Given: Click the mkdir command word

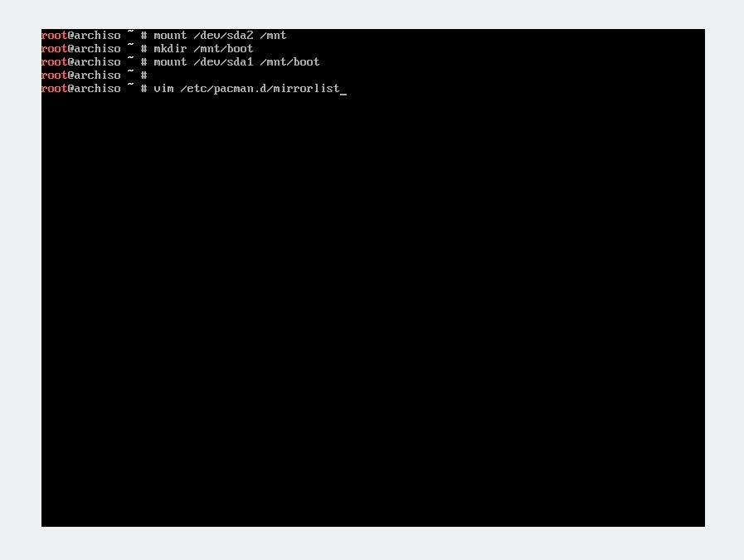Looking at the screenshot, I should pos(170,49).
